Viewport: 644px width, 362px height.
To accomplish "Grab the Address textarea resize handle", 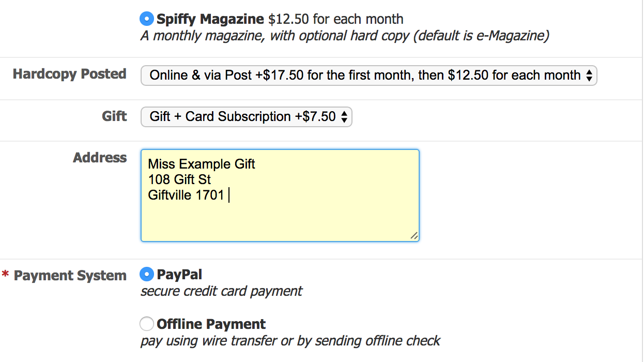I will click(414, 236).
